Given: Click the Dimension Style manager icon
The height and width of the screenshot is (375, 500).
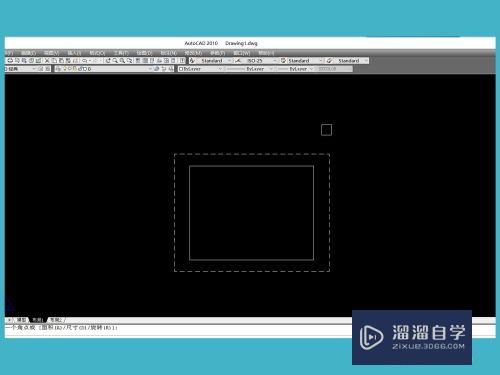Looking at the screenshot, I should [238, 61].
